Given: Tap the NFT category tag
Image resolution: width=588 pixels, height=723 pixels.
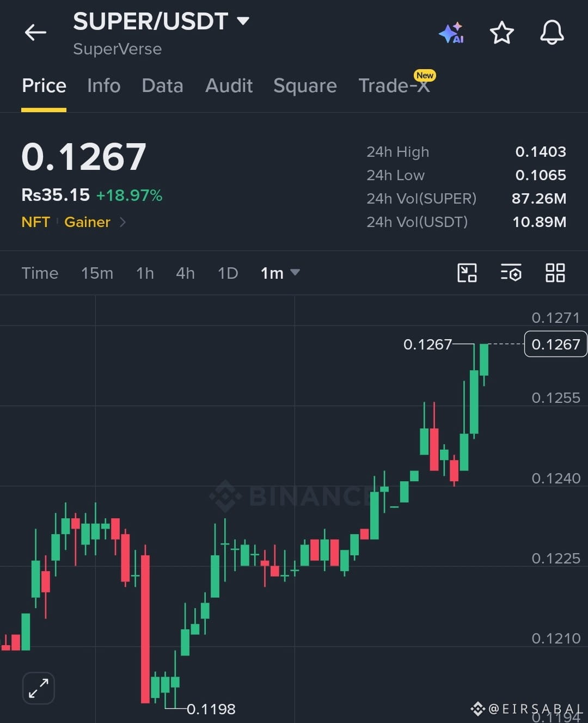Looking at the screenshot, I should (36, 222).
